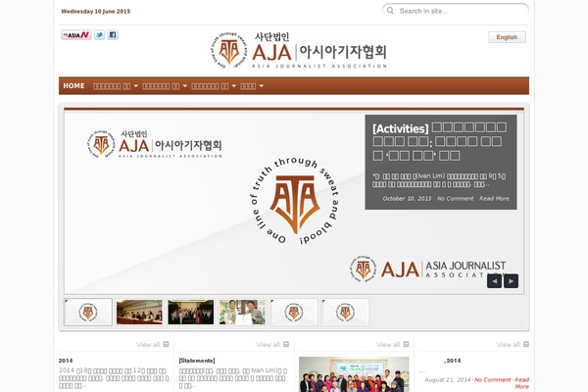Click the AJA header logo
This screenshot has height=392, width=588.
[x=299, y=51]
